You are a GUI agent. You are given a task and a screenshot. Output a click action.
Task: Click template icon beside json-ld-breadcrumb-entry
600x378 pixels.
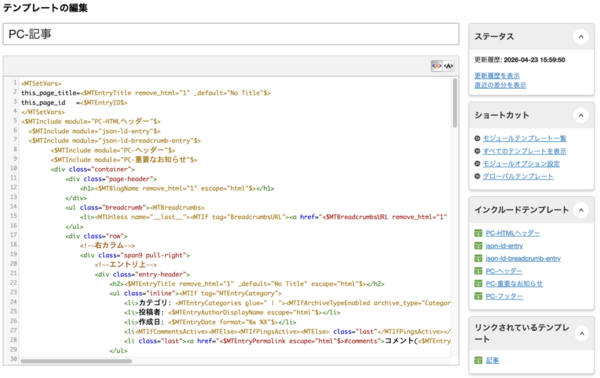pyautogui.click(x=478, y=258)
